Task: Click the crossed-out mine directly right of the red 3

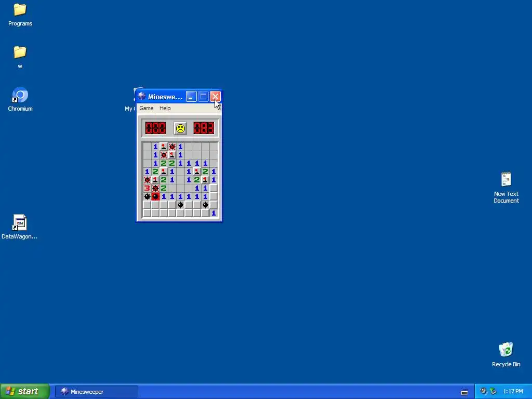Action: [155, 188]
